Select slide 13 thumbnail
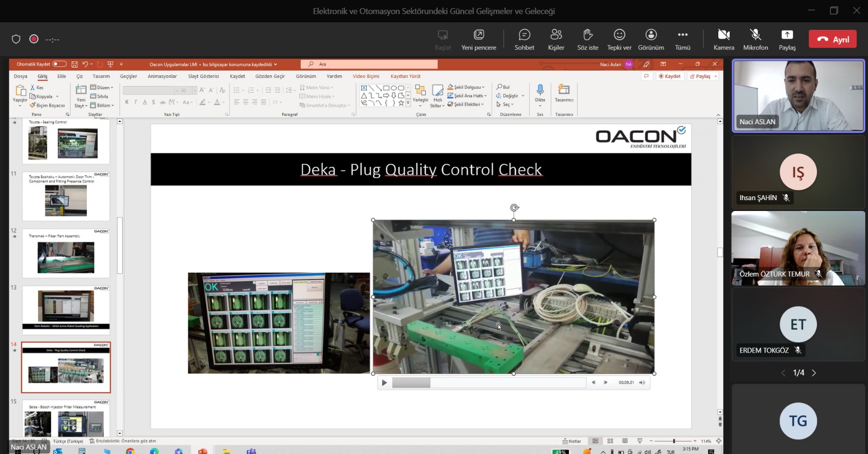868x454 pixels. click(66, 310)
